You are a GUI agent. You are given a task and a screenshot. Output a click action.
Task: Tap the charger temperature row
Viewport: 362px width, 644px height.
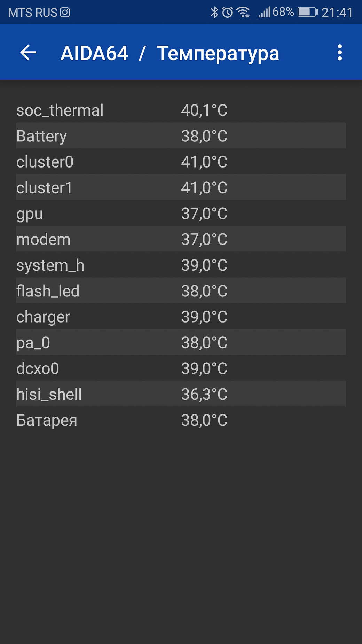(x=181, y=316)
